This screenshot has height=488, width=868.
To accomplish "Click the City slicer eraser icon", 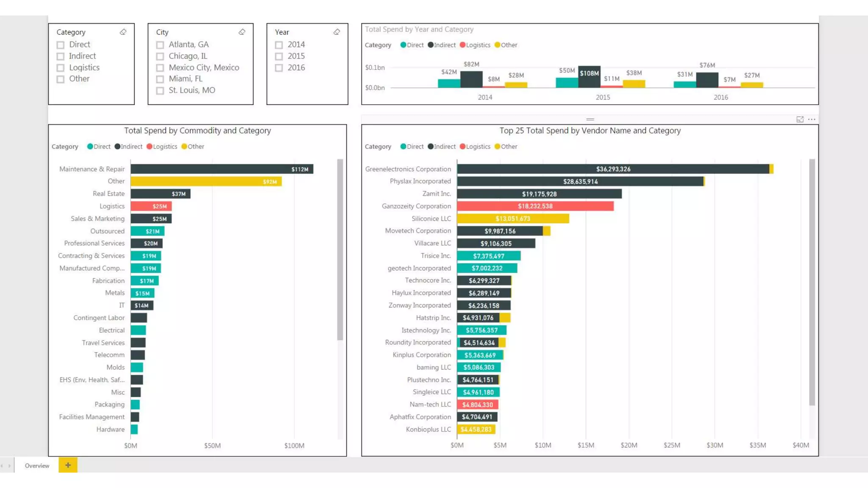I will tap(242, 32).
